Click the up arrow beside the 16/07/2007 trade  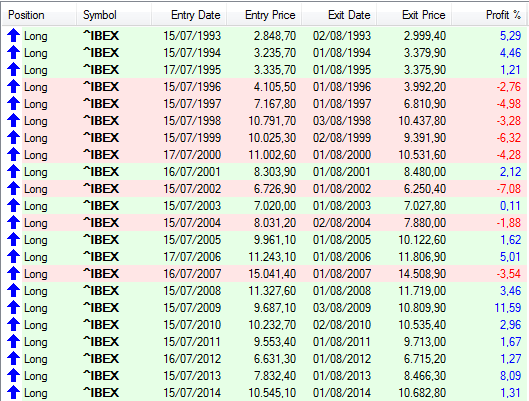[13, 274]
